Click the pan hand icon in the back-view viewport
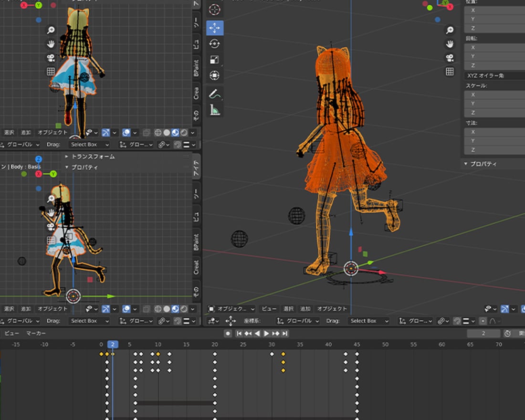 (x=51, y=44)
